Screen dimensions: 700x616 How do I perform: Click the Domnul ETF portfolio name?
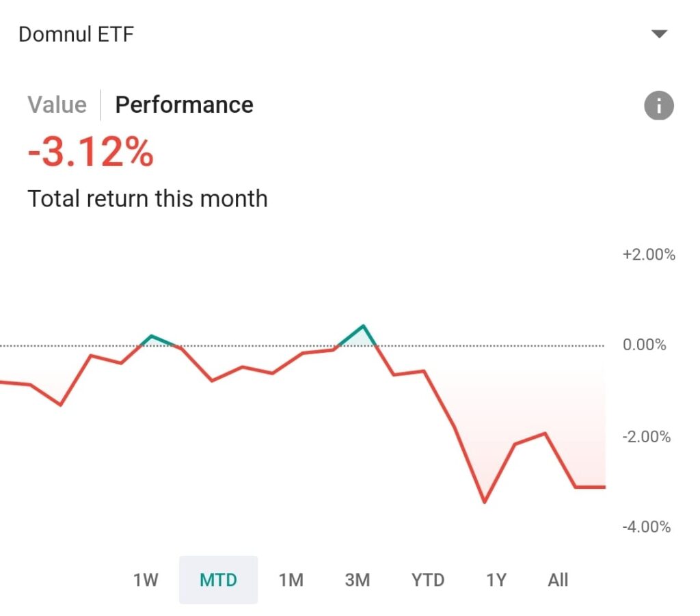(x=76, y=34)
